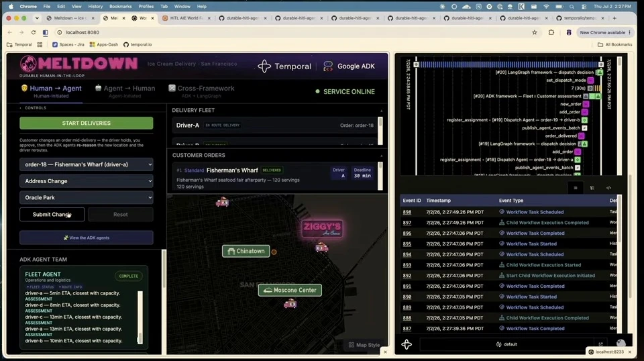Open the Oracle Park dropdown
The height and width of the screenshot is (361, 644).
87,197
